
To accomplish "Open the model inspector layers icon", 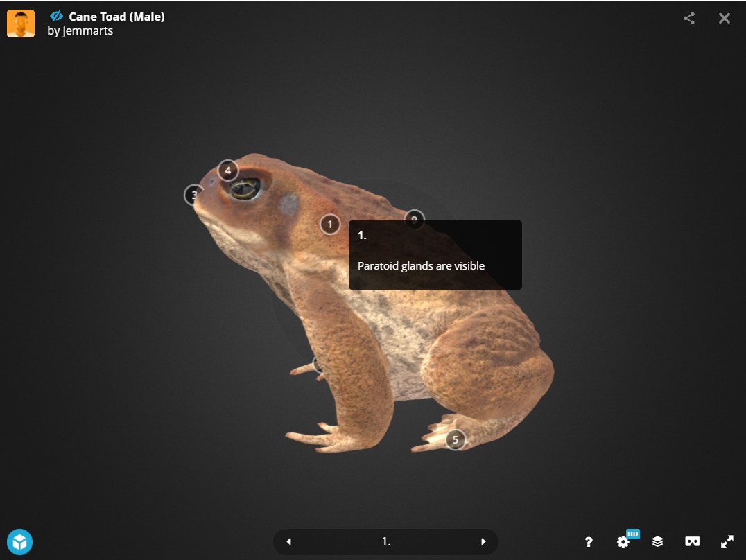I will (x=657, y=542).
